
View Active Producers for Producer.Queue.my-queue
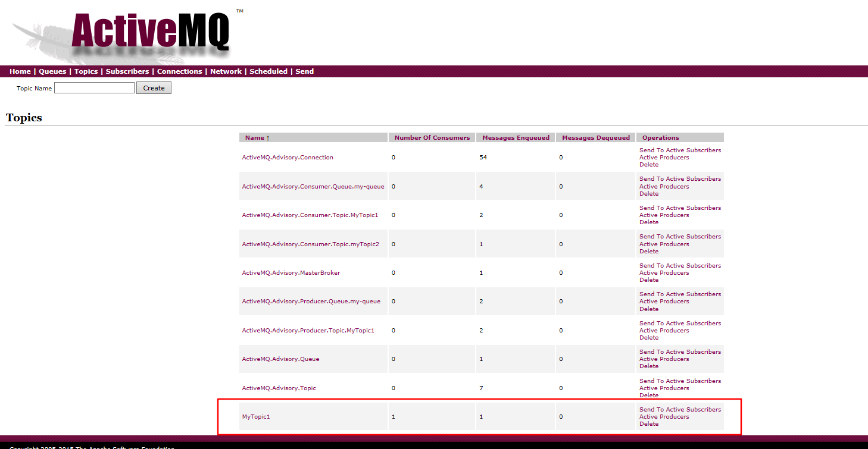coord(664,302)
